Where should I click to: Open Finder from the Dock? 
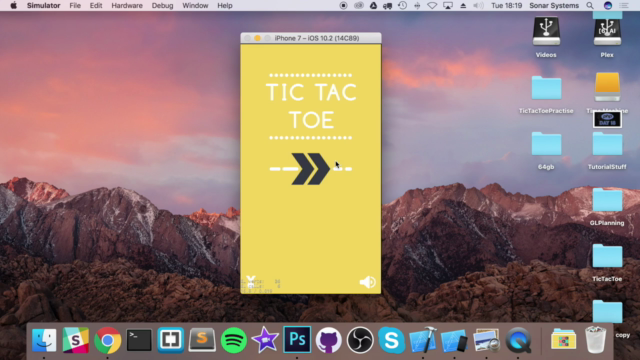[44, 340]
